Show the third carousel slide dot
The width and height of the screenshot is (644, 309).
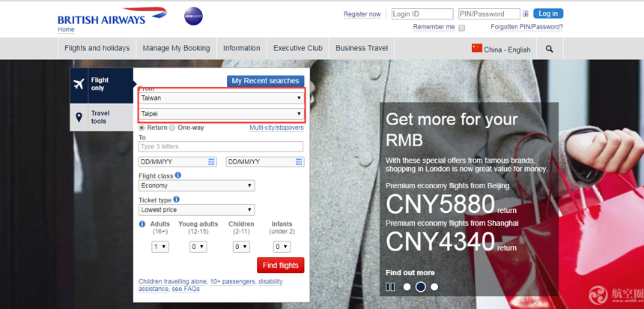click(x=434, y=286)
